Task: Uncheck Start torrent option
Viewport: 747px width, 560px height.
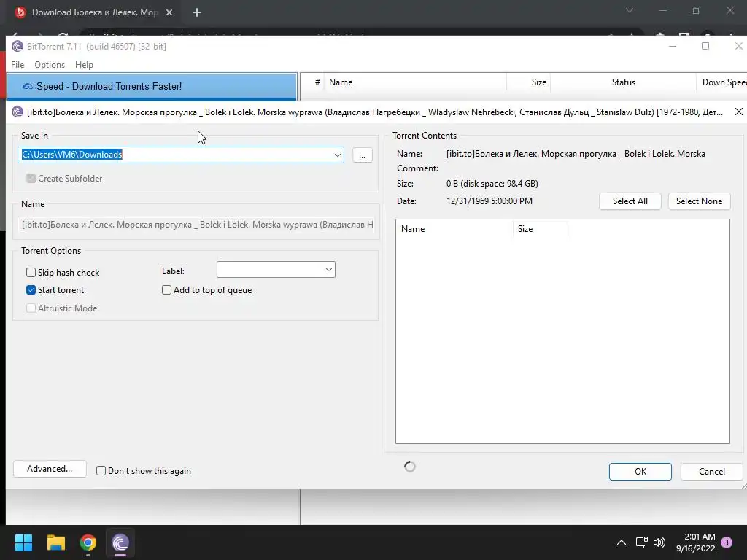Action: pyautogui.click(x=31, y=290)
